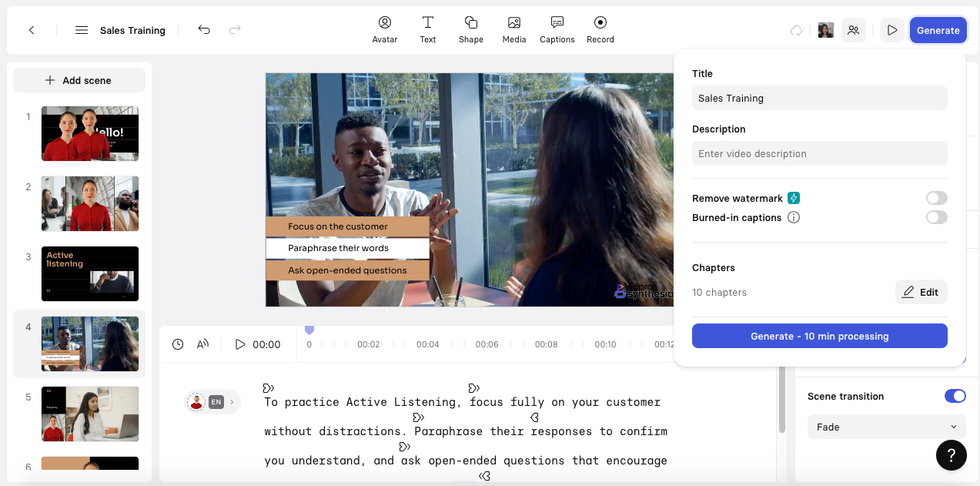Open the Captions tool
This screenshot has width=980, height=486.
click(557, 29)
